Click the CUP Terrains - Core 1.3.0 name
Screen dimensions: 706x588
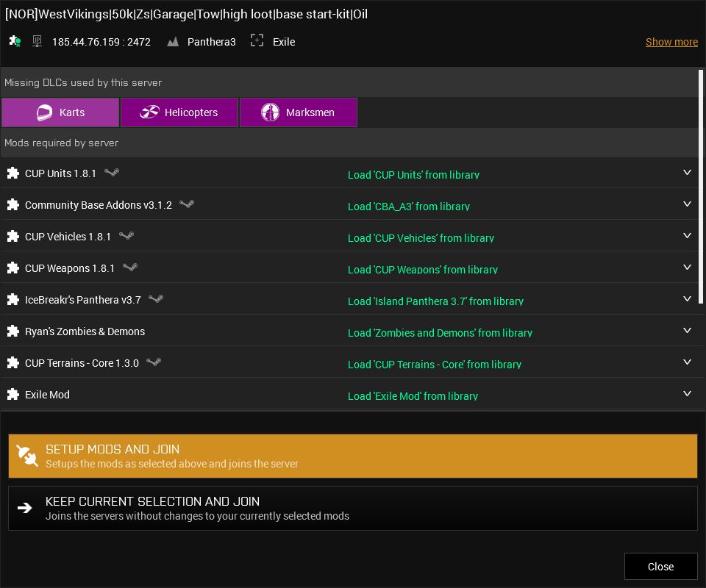click(x=82, y=363)
